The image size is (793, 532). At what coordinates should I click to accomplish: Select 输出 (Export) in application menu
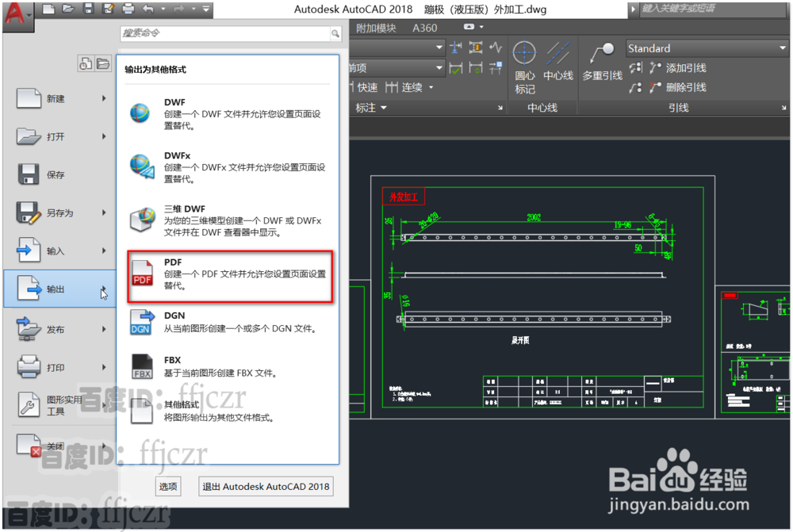click(x=61, y=289)
